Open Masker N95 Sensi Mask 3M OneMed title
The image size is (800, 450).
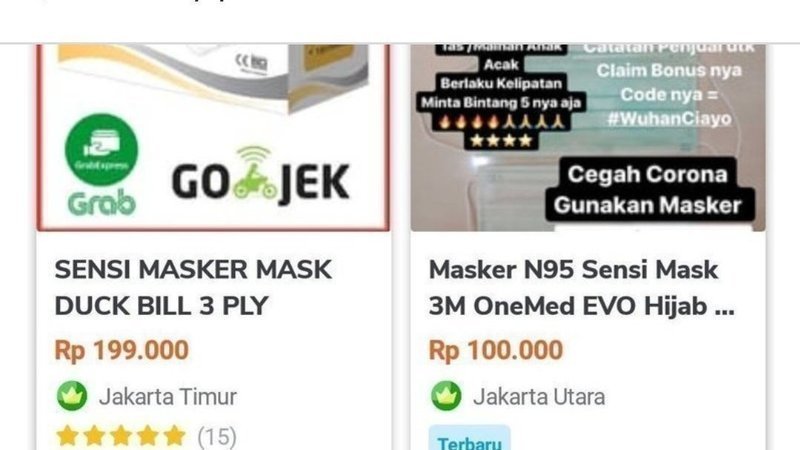(x=582, y=288)
